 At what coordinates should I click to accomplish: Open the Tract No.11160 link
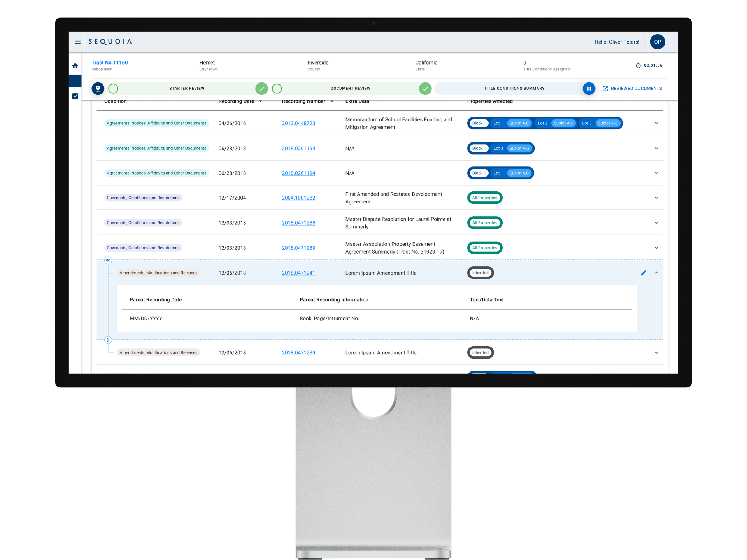[x=110, y=63]
